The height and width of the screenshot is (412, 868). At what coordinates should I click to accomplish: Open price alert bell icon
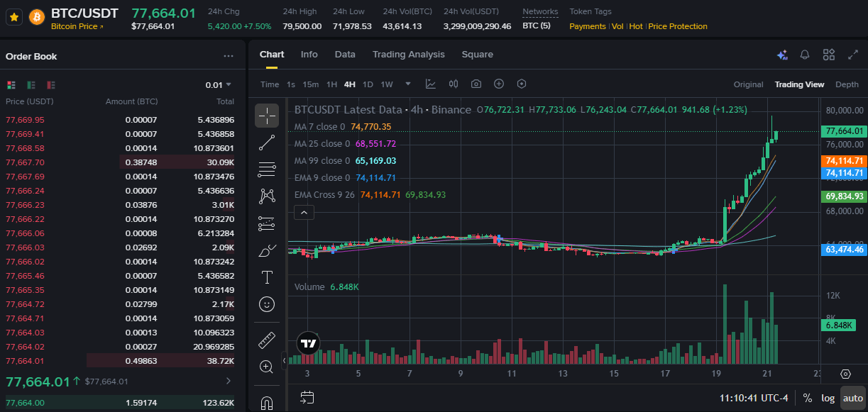[805, 55]
